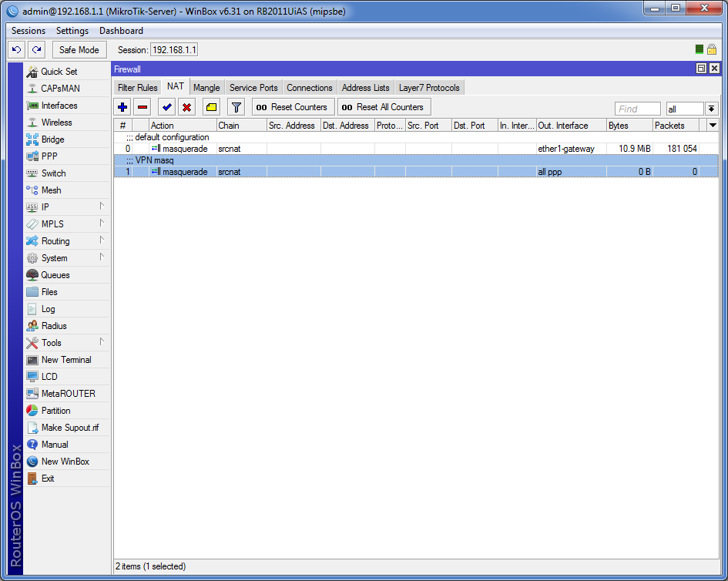728x581 pixels.
Task: Open the 'all' filter dropdown arrow
Action: tap(711, 109)
